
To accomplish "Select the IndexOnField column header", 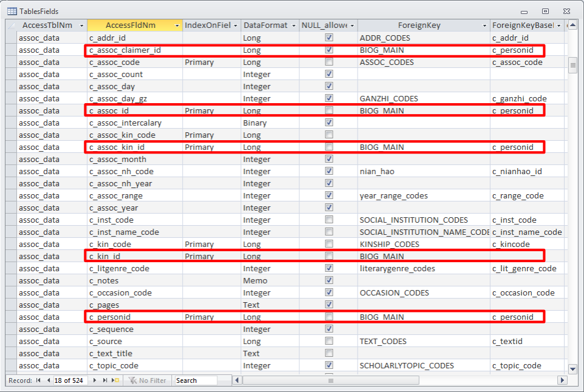I will [x=207, y=25].
